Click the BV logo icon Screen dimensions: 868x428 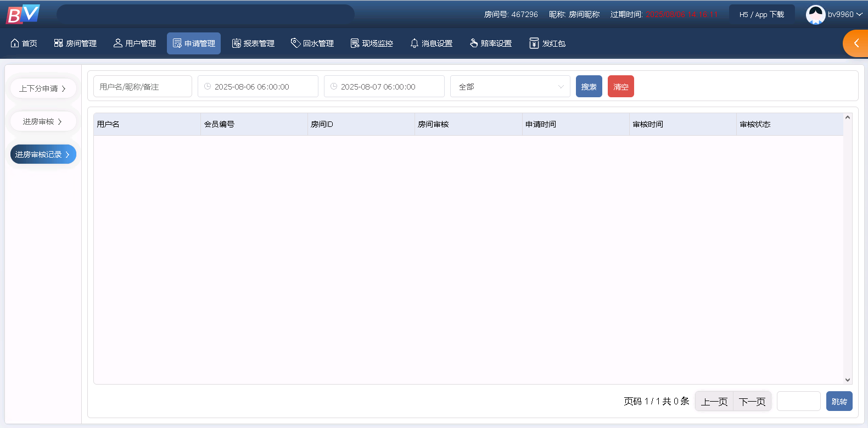pos(23,14)
